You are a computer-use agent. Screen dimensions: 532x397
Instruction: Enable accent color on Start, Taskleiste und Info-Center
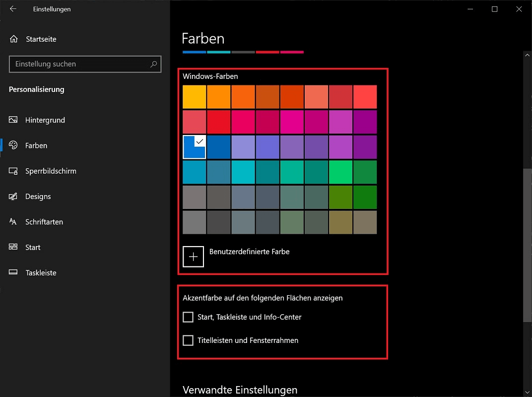[188, 317]
